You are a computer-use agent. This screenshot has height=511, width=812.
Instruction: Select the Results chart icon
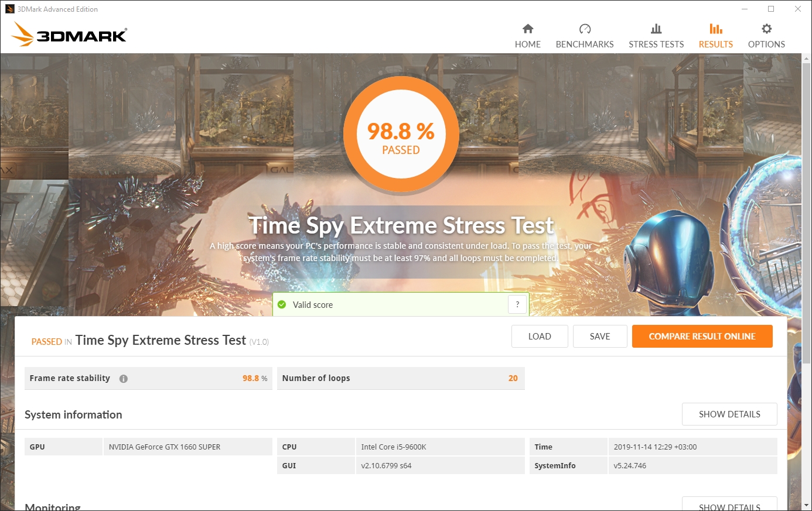click(715, 29)
